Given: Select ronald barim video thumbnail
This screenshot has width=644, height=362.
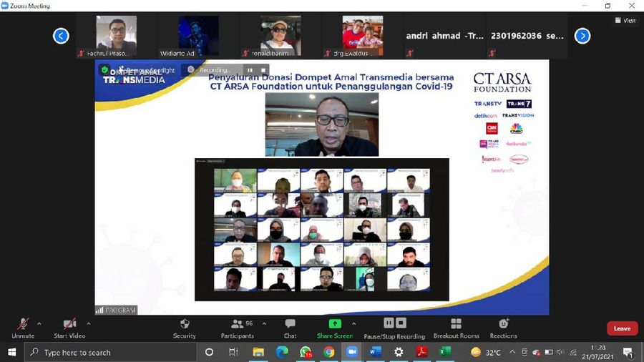Looking at the screenshot, I should (280, 36).
